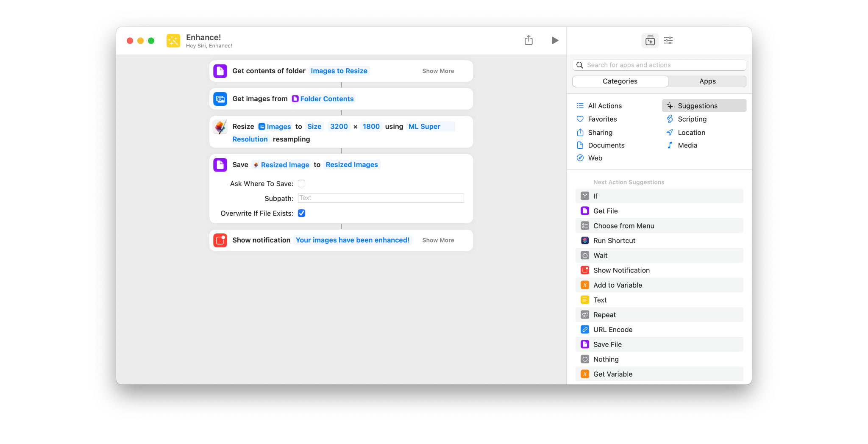Click the Enhance! magic wand shortcut icon
Screen dimensions: 868x444
(x=173, y=41)
